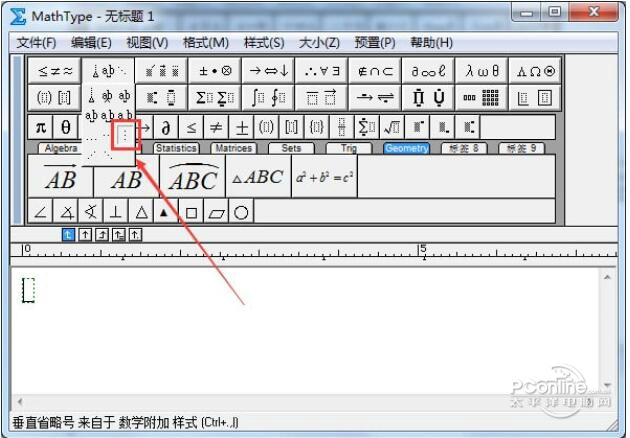Open the summation templates palette
Image resolution: width=630 pixels, height=438 pixels.
click(x=215, y=97)
